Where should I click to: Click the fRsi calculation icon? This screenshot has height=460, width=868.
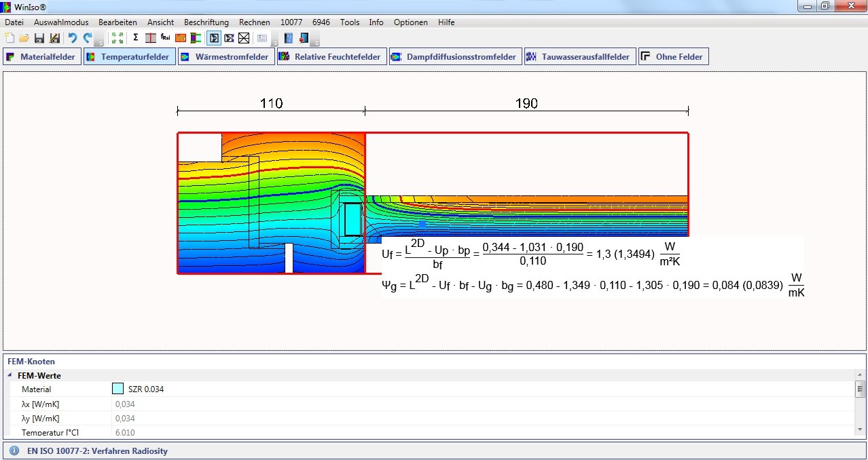point(165,38)
